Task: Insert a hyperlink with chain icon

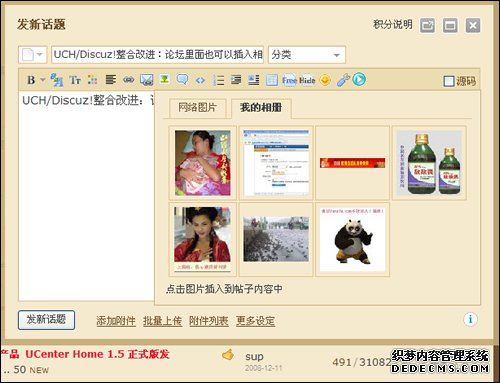Action: click(x=129, y=80)
